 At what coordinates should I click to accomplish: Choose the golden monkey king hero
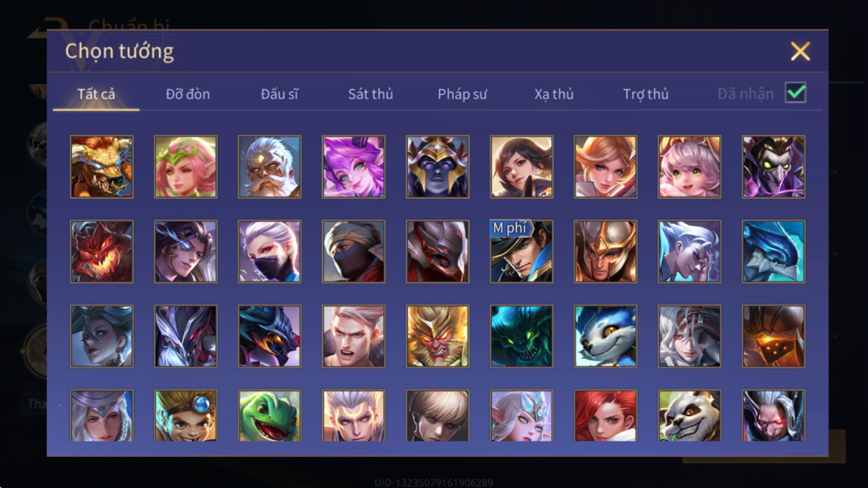click(x=437, y=336)
